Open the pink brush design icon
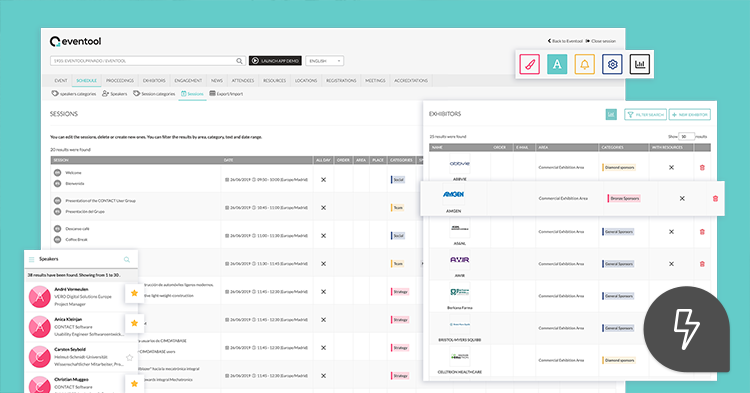 pos(529,64)
